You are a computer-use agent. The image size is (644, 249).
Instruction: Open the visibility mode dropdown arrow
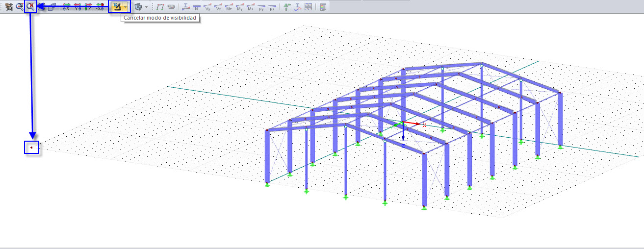tap(126, 7)
